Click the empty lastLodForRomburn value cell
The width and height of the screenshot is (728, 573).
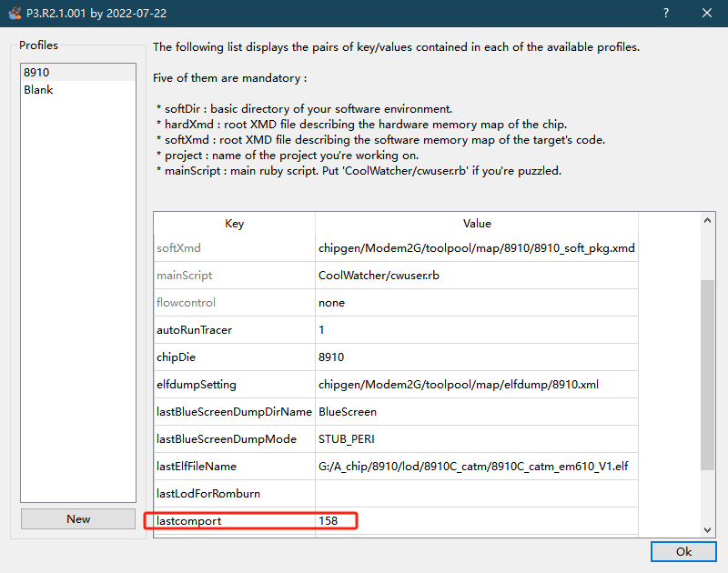point(476,493)
